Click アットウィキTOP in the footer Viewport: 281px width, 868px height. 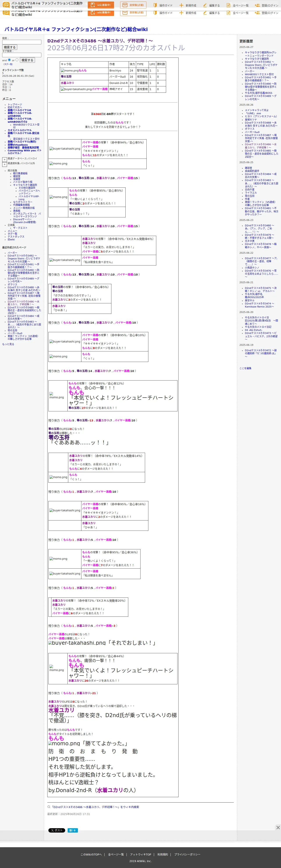point(140,854)
